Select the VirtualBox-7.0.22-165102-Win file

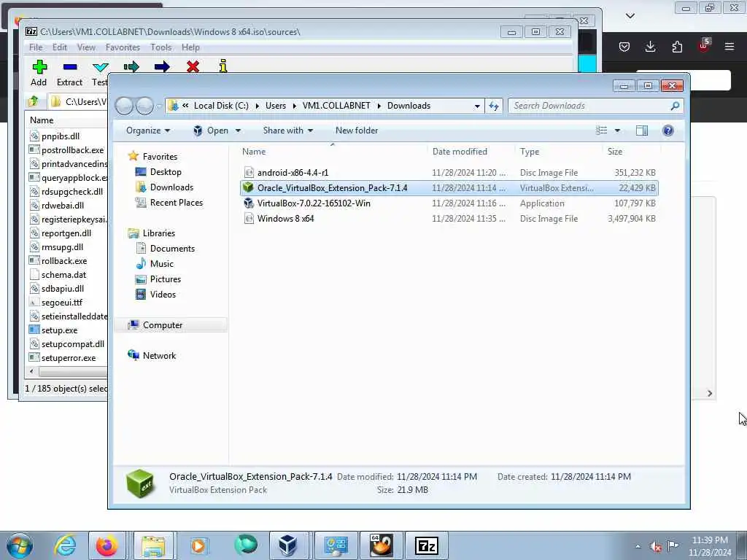tap(449, 203)
